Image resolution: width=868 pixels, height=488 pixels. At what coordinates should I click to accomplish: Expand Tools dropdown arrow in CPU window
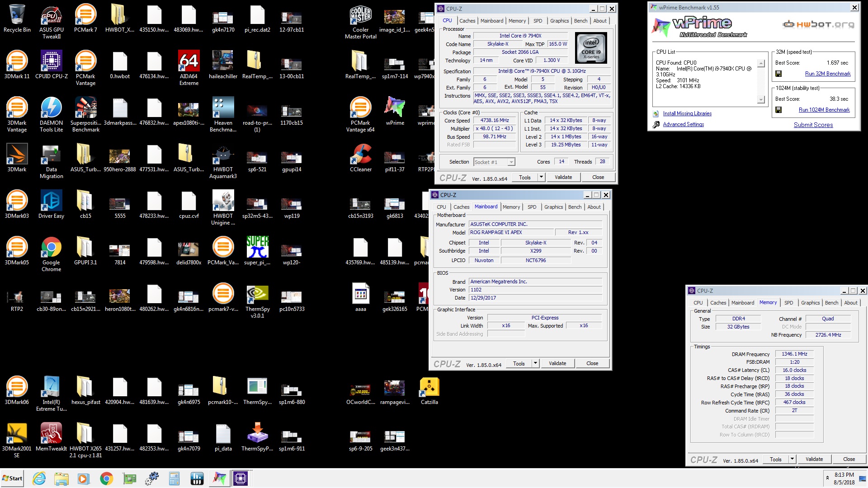click(x=541, y=177)
